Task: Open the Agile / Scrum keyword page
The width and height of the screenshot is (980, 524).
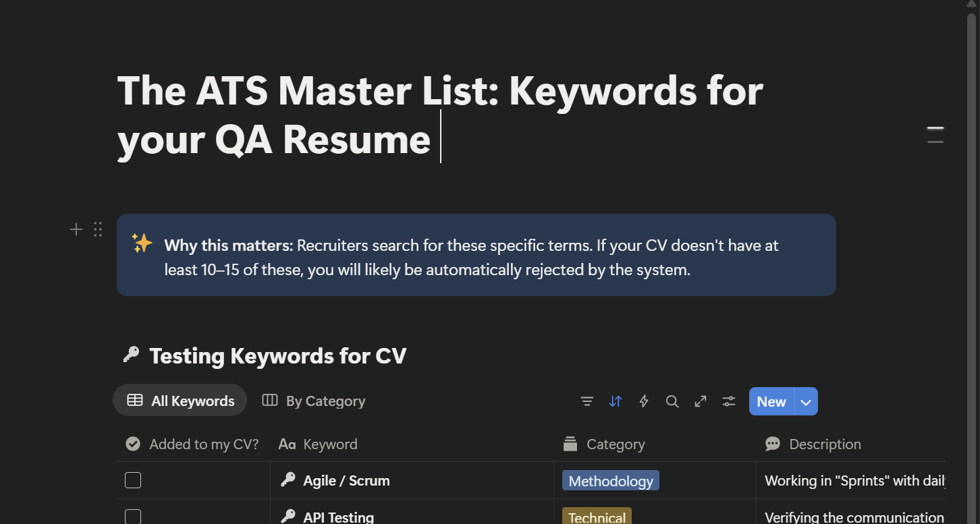Action: [346, 481]
